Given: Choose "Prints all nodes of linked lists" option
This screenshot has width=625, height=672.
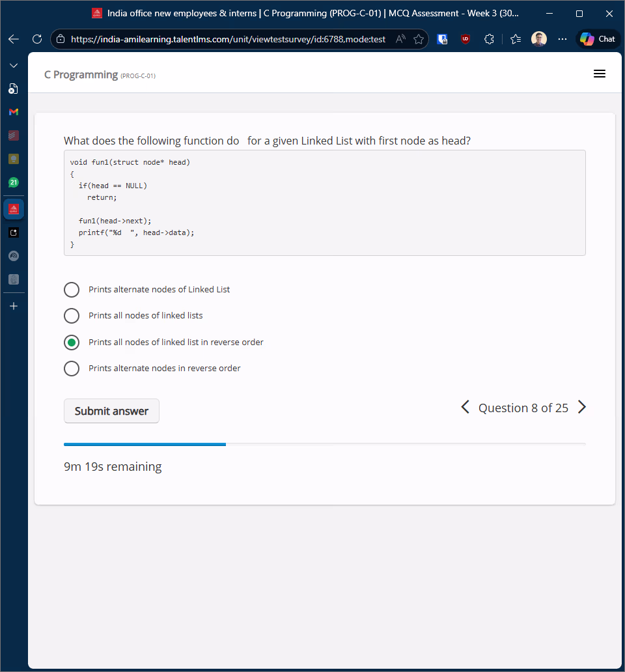Looking at the screenshot, I should coord(72,316).
